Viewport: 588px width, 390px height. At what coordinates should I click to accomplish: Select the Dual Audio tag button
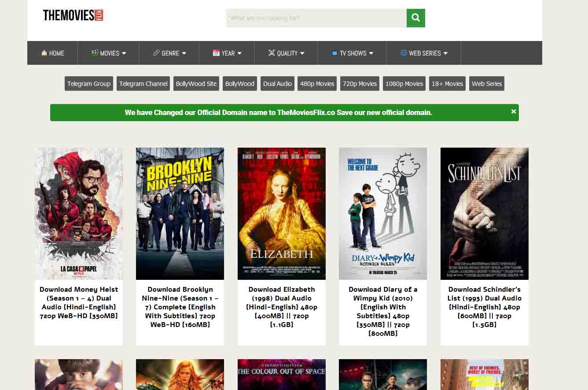click(x=277, y=84)
